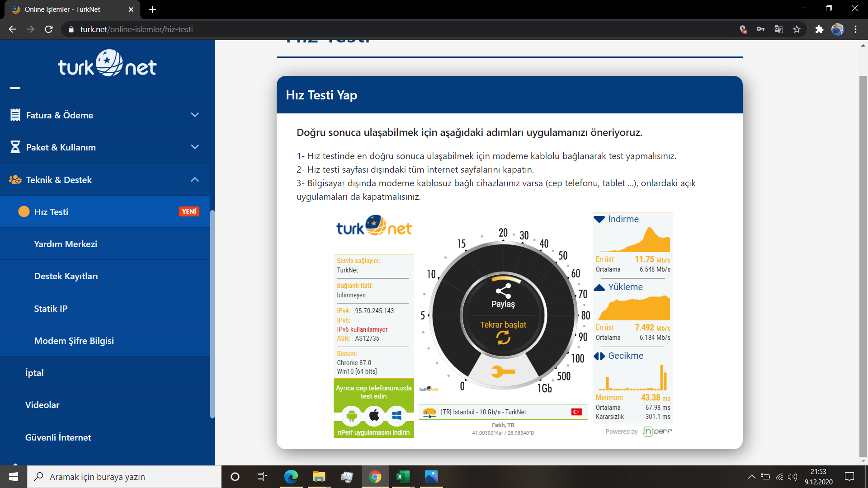Click the Yükleme upload graph
The image size is (868, 488).
tap(635, 308)
